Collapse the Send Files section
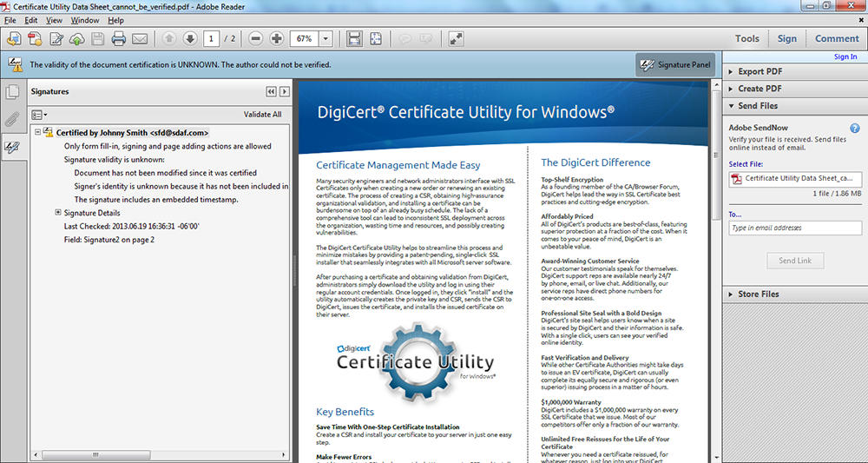868x463 pixels. click(795, 106)
